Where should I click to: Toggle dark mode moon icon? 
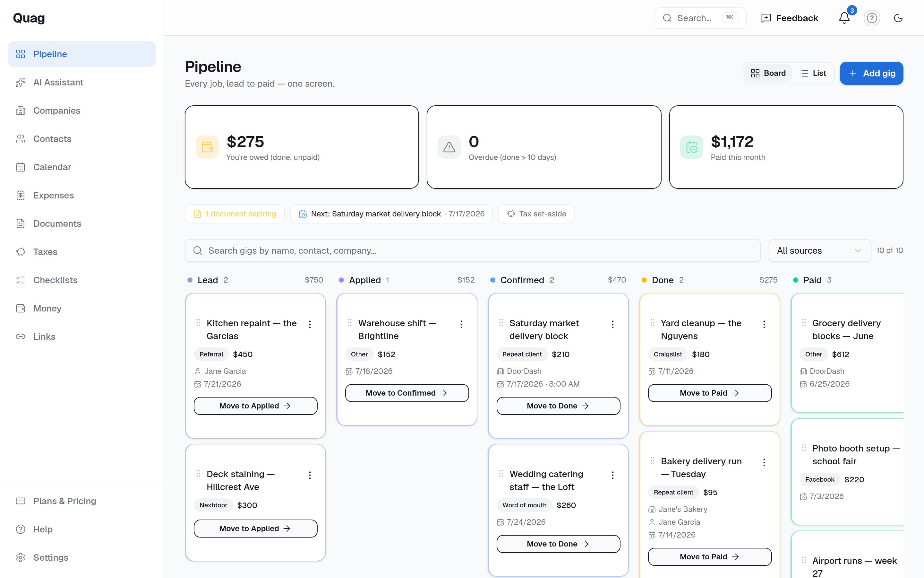tap(898, 18)
